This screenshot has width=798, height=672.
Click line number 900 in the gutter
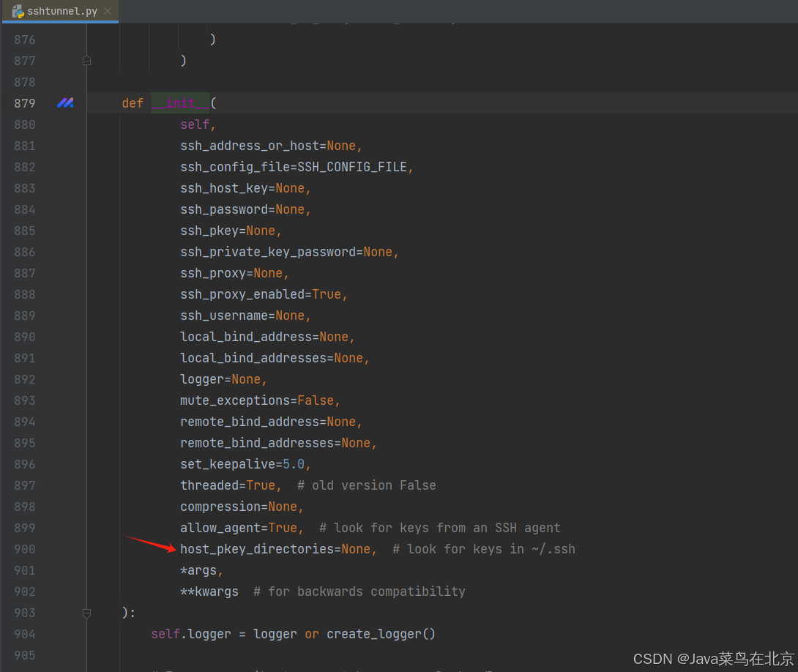point(24,550)
